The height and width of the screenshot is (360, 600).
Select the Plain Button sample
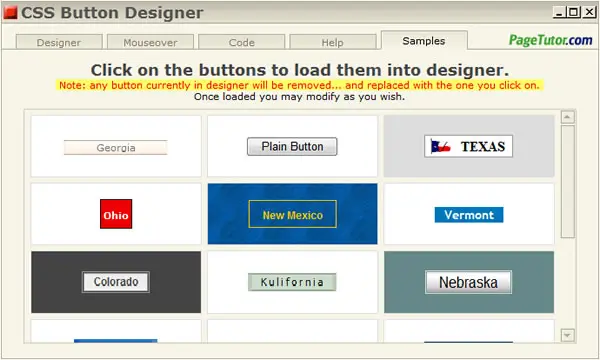click(292, 147)
